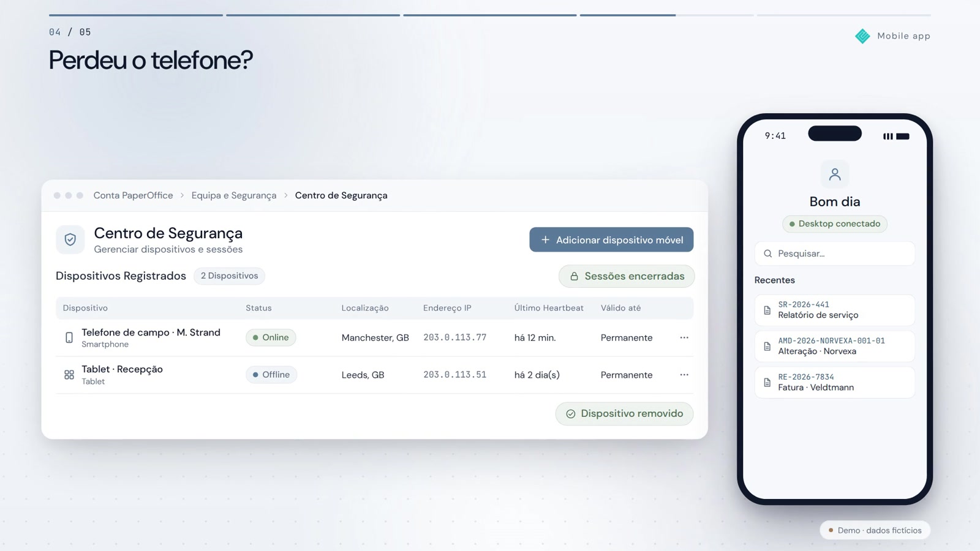Click the search magnifier icon in Pesquisar field
This screenshot has height=551, width=980.
[767, 253]
